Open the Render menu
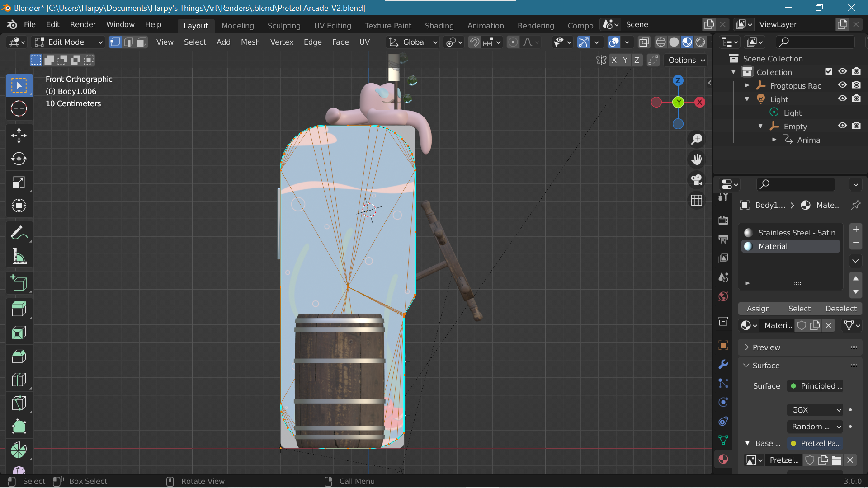868x488 pixels. pos(83,24)
